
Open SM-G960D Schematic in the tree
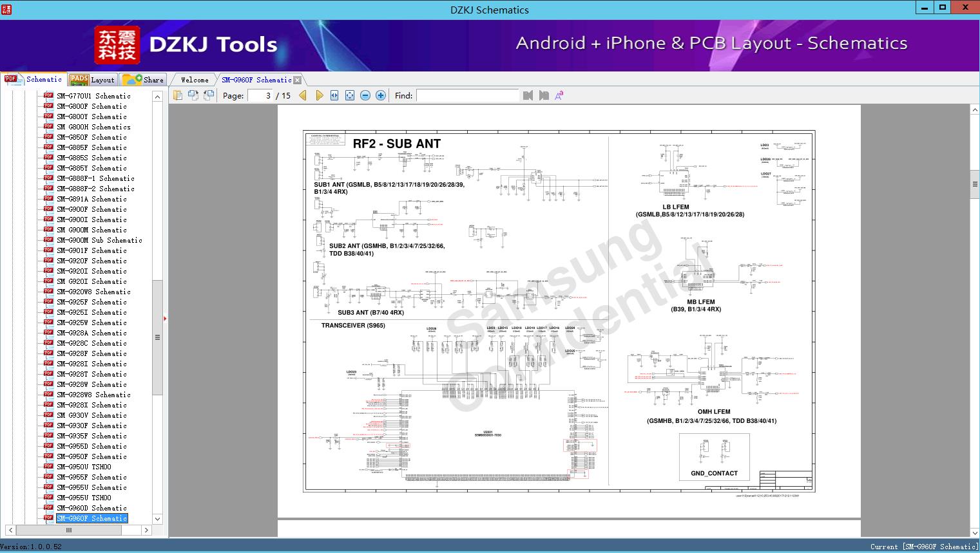point(91,508)
